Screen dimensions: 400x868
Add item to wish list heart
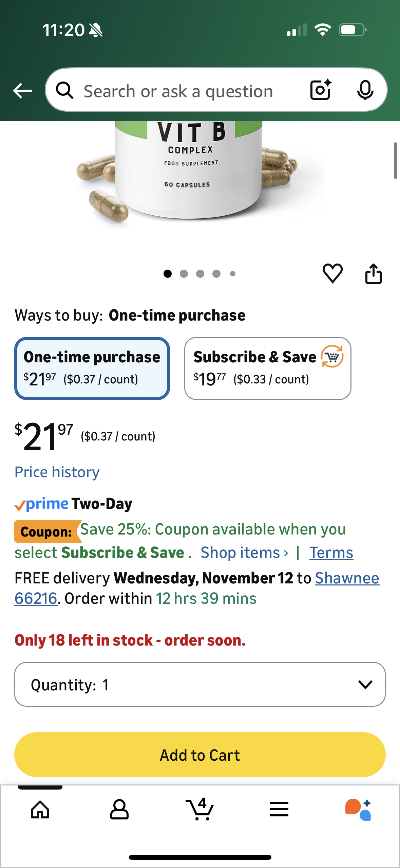[332, 273]
